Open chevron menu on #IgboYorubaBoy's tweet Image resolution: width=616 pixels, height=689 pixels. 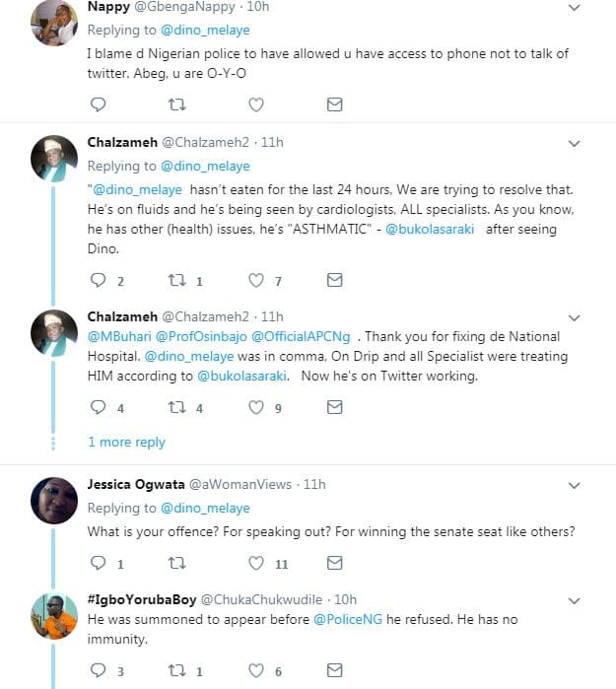pos(575,600)
